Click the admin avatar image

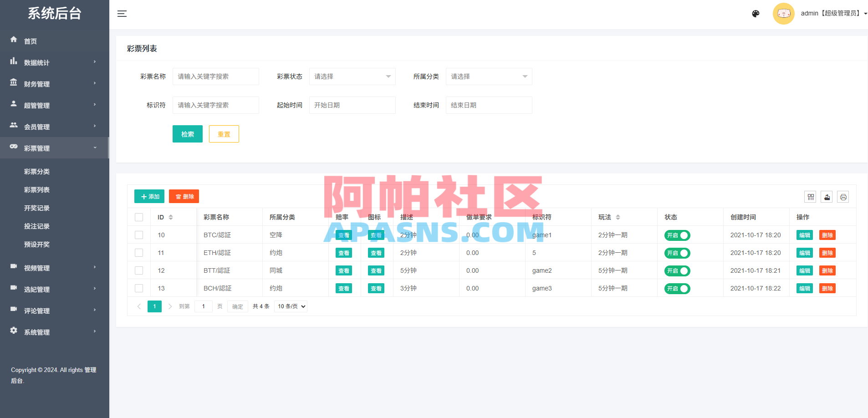click(783, 14)
